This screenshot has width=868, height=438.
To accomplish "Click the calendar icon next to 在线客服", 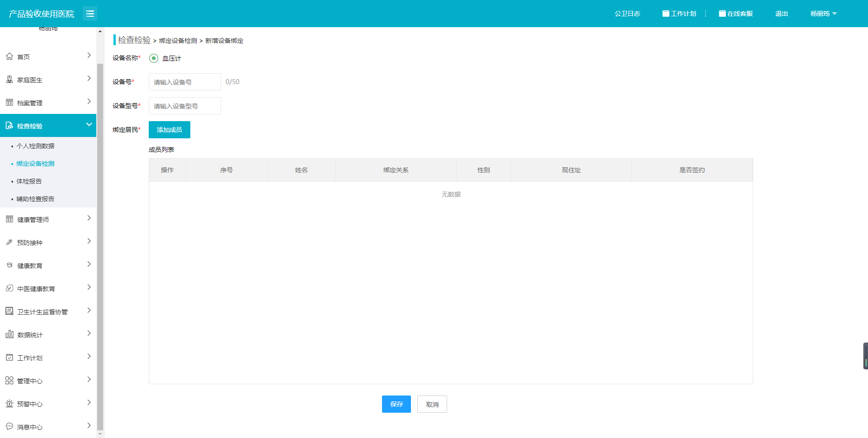I will pyautogui.click(x=722, y=14).
